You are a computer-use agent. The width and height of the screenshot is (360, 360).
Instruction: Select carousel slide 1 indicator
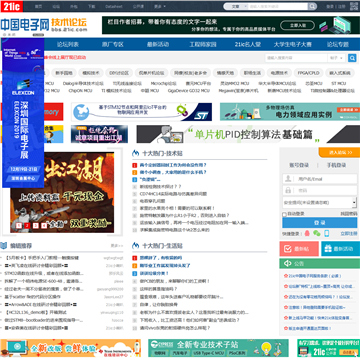point(19,226)
